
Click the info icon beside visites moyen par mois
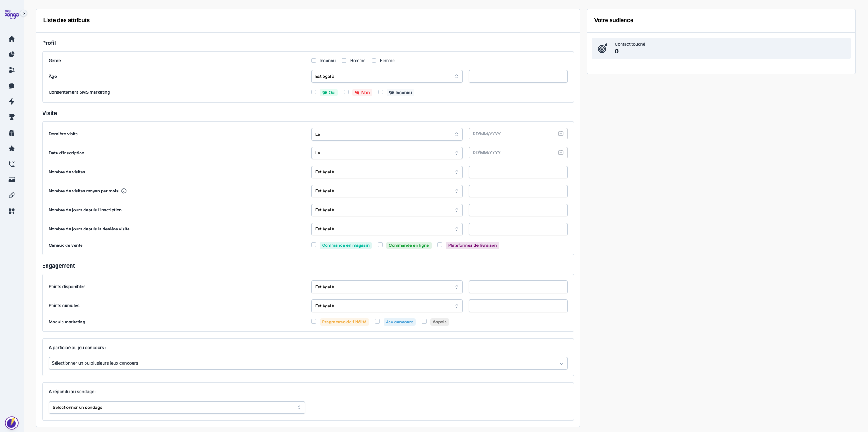[x=124, y=191]
